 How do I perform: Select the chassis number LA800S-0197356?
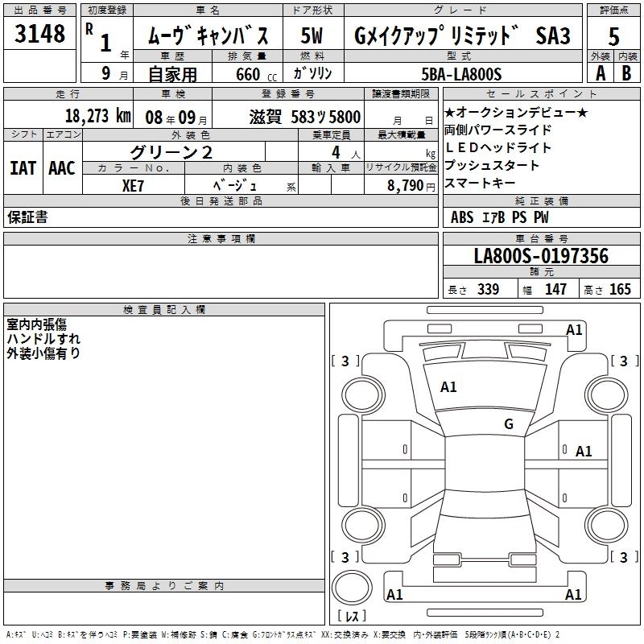tap(541, 257)
